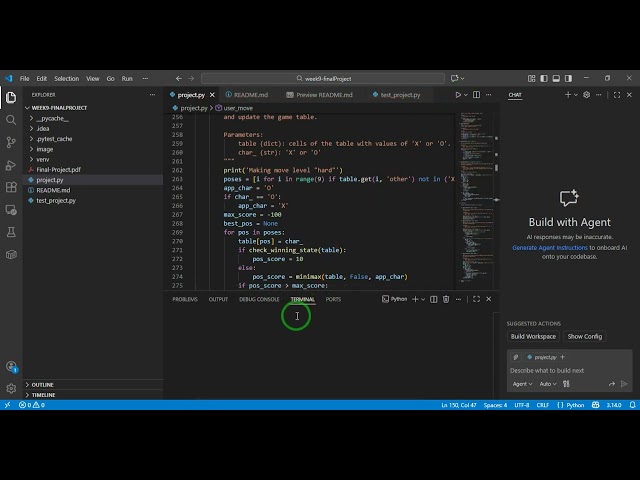
Task: Switch to the PROBLEMS panel tab
Action: pos(185,299)
